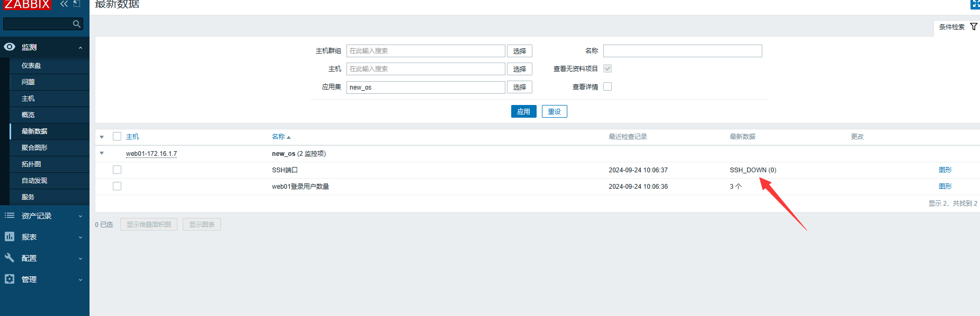
Task: Focus the 名称 input field
Action: [x=683, y=51]
